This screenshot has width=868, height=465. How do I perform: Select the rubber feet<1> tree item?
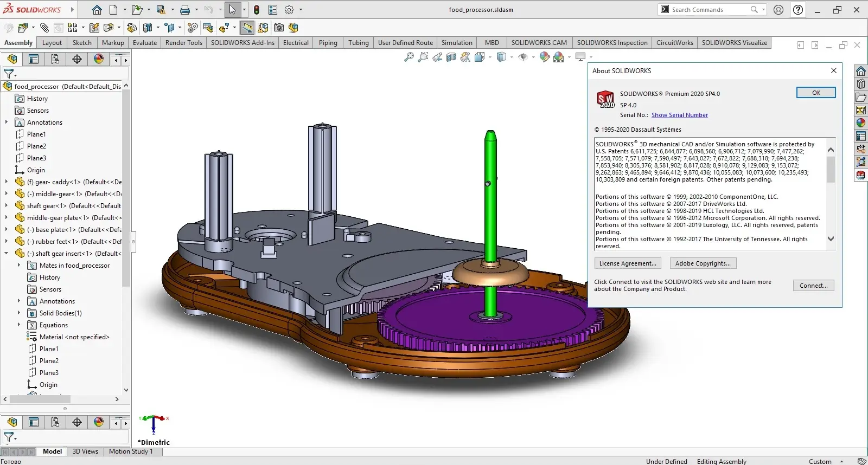pos(68,241)
